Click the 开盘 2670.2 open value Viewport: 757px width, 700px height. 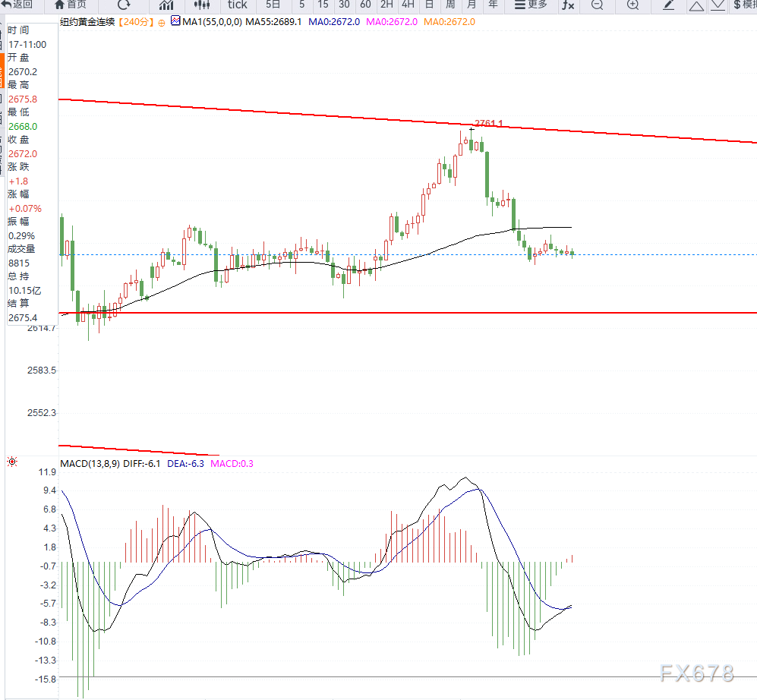click(x=23, y=72)
